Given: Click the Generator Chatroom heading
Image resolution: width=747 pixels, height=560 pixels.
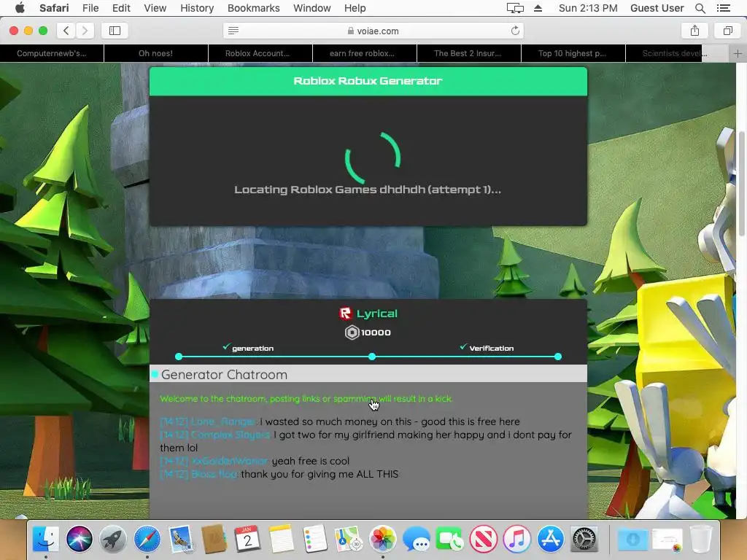Looking at the screenshot, I should (224, 375).
